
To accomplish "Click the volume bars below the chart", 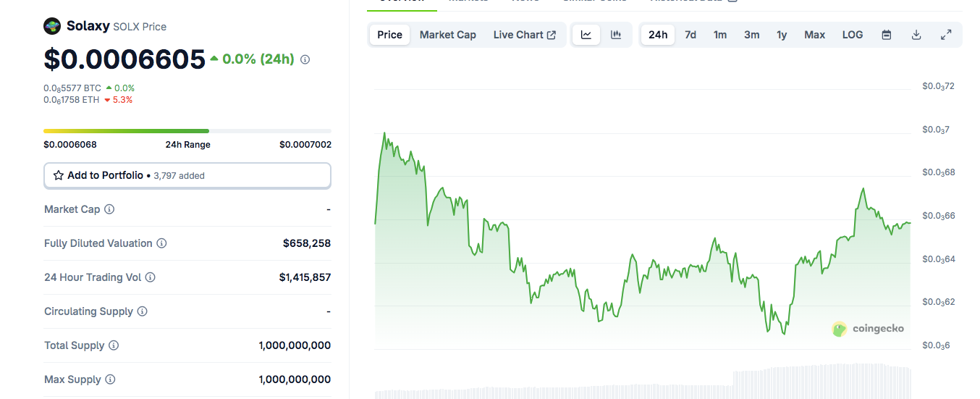I will pyautogui.click(x=643, y=382).
